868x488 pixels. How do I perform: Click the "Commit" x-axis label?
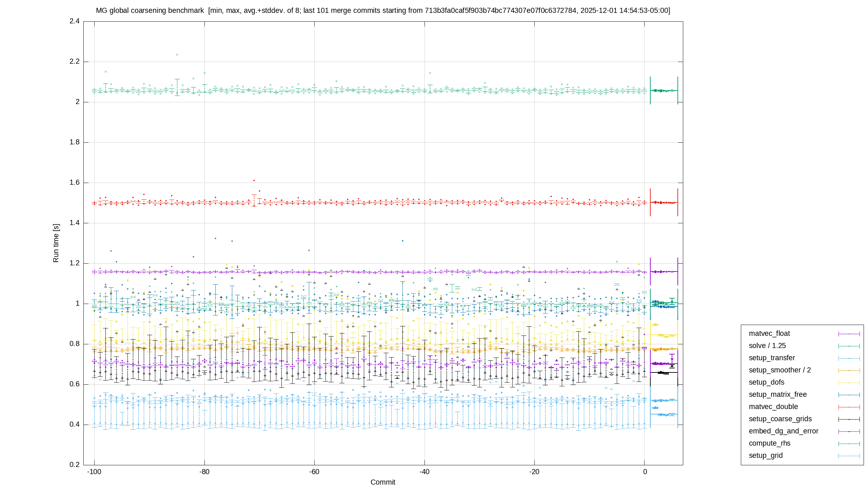tap(383, 482)
